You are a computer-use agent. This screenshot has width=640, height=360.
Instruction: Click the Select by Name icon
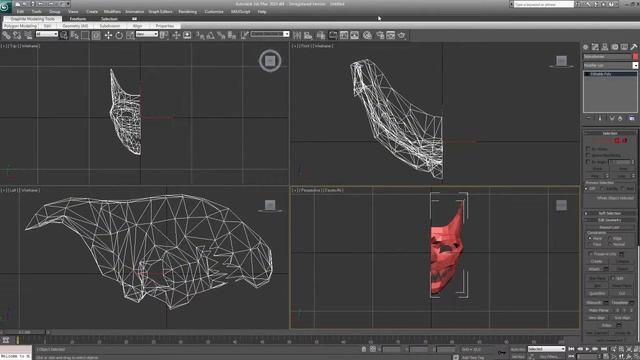tap(74, 36)
